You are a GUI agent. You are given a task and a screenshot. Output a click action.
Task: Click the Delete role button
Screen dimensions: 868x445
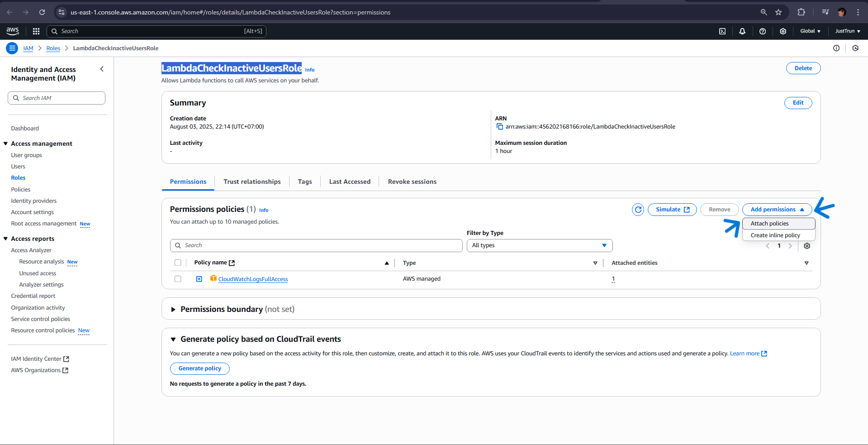tap(803, 68)
